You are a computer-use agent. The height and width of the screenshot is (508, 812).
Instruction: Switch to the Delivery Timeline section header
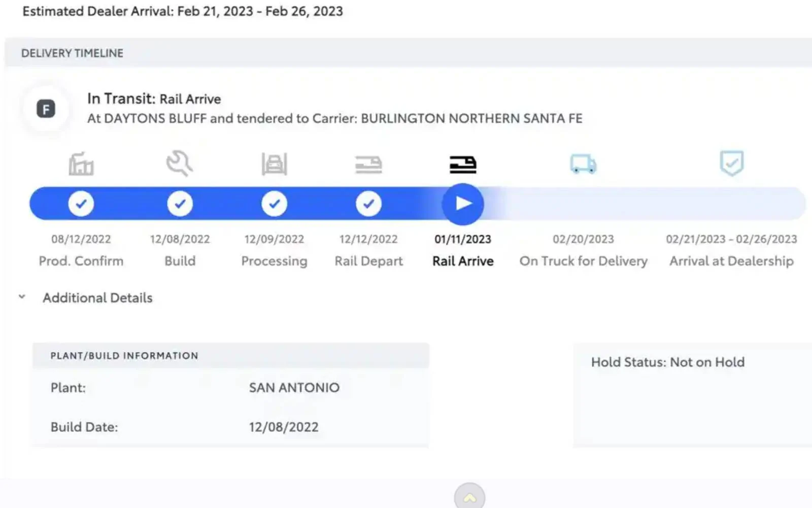coord(72,53)
